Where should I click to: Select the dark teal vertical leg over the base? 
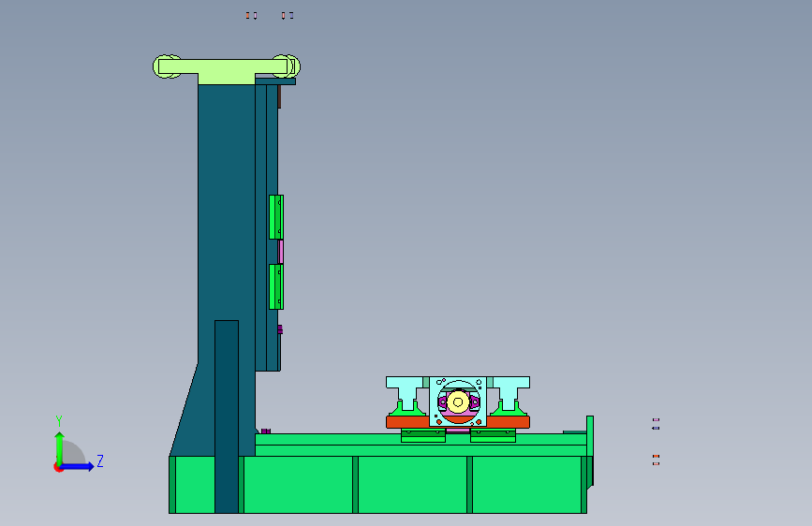pyautogui.click(x=227, y=416)
